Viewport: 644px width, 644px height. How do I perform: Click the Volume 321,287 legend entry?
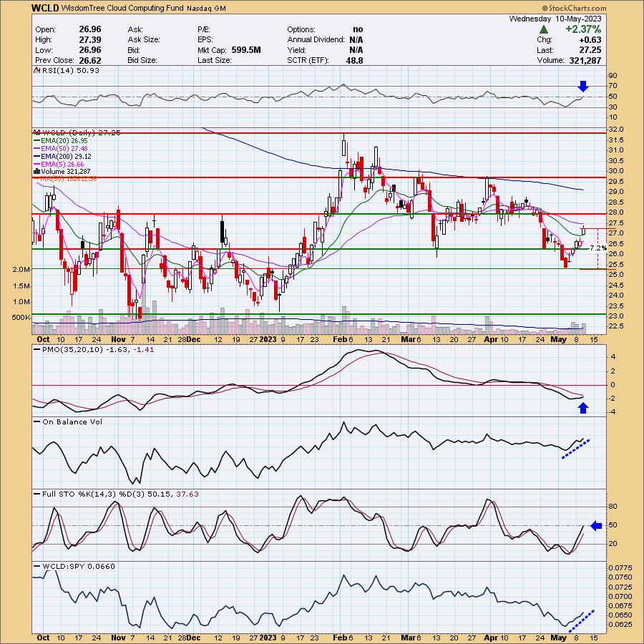(x=65, y=171)
